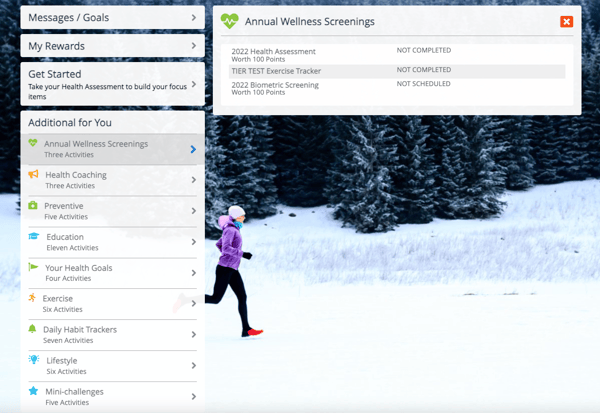Screen dimensions: 600x413
Task: Open the My Rewards section
Action: 112,46
